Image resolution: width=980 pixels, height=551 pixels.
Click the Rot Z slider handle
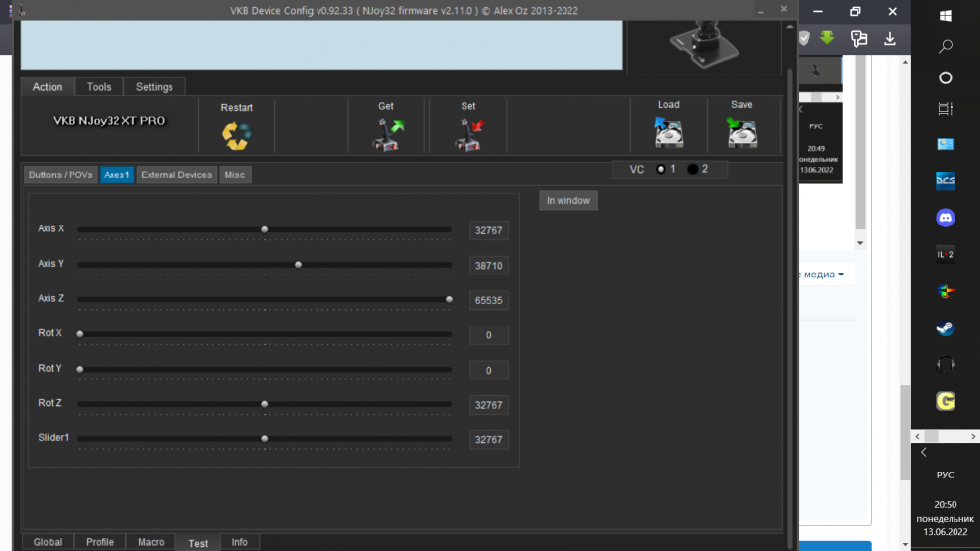[x=265, y=404]
